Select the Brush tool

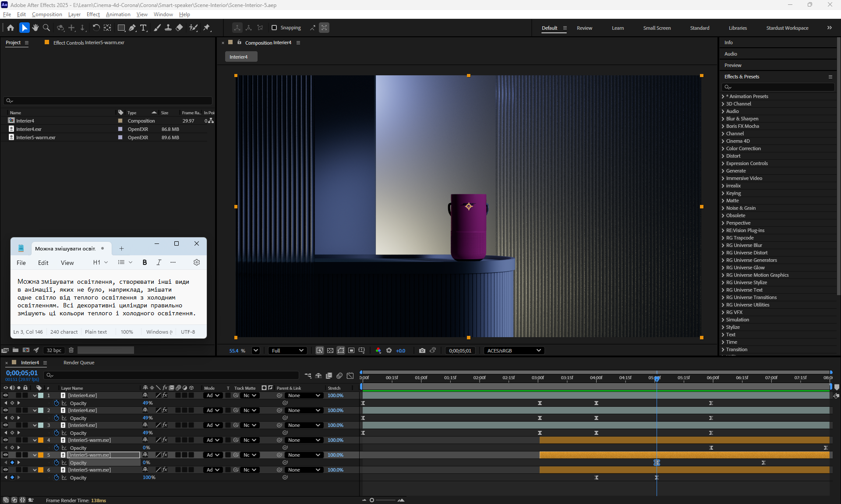tap(157, 28)
